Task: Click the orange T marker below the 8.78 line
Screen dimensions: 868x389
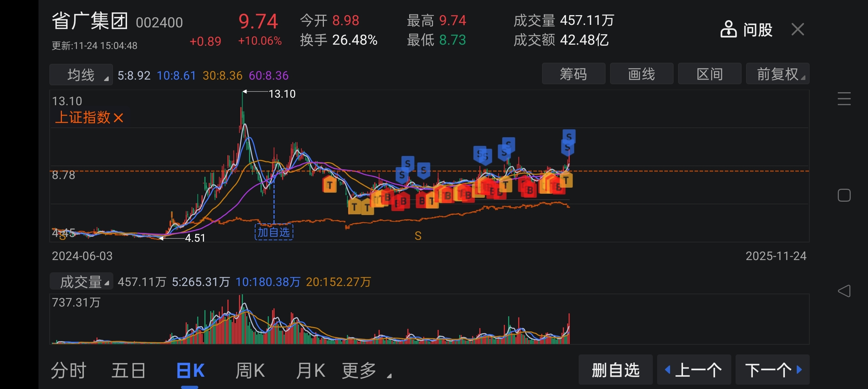Action: pos(329,185)
